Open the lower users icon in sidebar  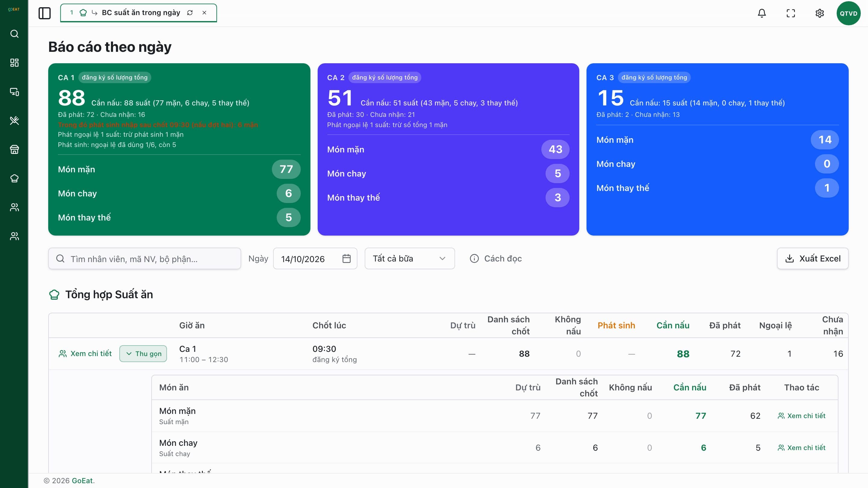[14, 236]
